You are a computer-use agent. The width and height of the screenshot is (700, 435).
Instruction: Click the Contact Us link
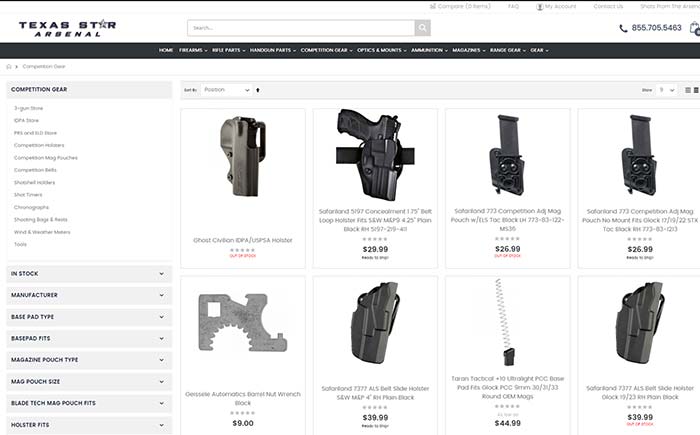pyautogui.click(x=608, y=6)
